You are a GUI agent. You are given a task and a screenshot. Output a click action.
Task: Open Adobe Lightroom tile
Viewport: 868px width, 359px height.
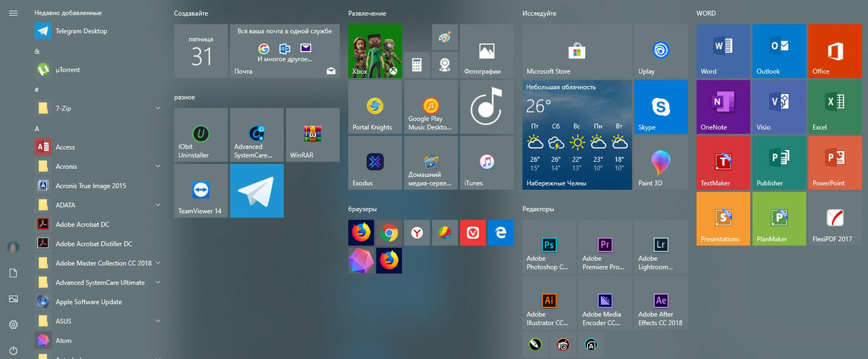660,246
